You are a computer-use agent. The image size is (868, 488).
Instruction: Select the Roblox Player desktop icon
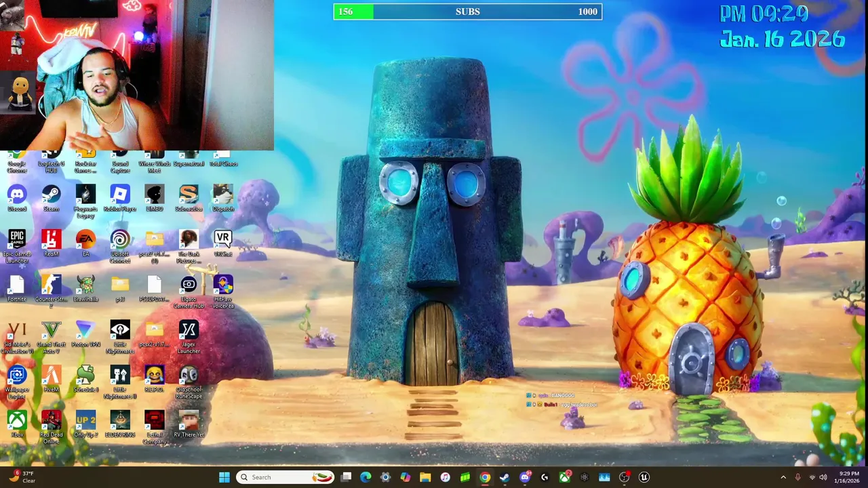click(120, 198)
